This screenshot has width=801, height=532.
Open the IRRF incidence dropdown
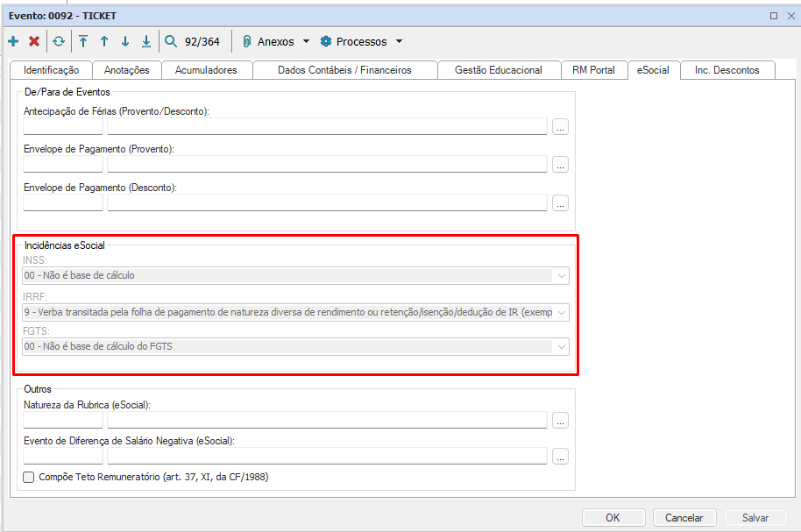[562, 312]
